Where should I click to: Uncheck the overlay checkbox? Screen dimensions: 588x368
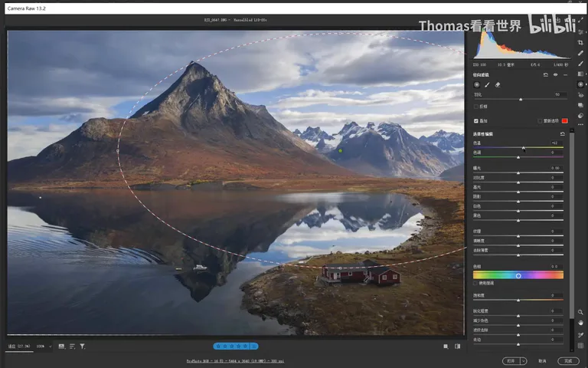pos(476,121)
